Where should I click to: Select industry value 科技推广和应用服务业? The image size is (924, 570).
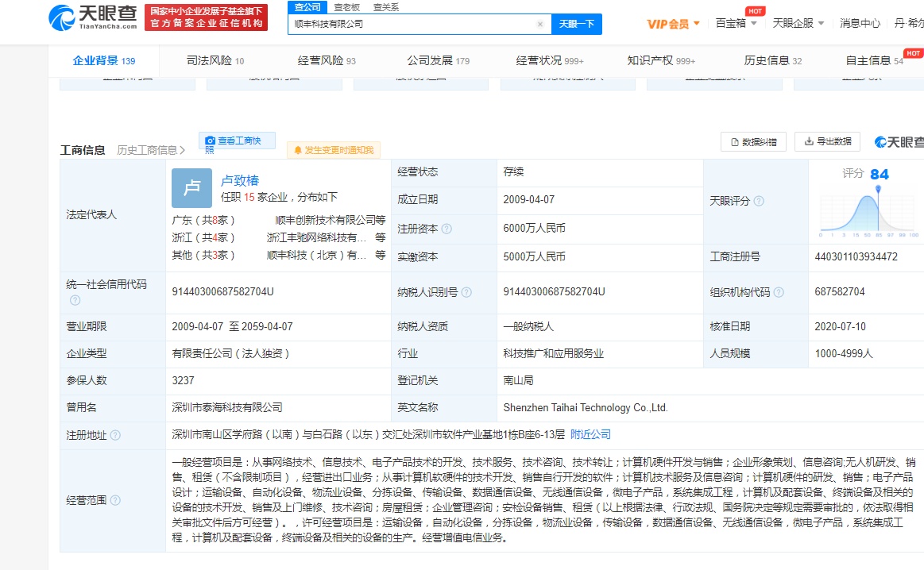coord(553,353)
